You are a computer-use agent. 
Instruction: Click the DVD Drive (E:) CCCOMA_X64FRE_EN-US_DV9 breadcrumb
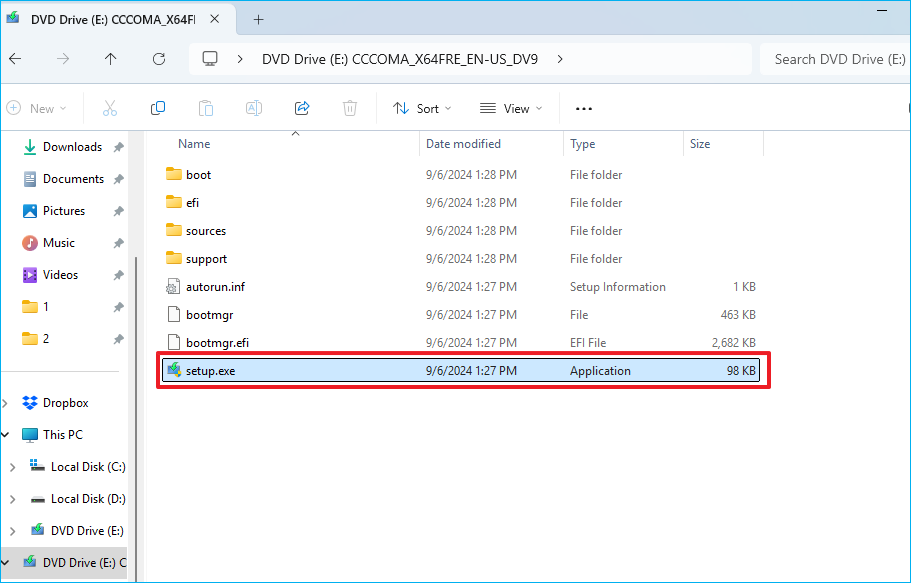400,59
